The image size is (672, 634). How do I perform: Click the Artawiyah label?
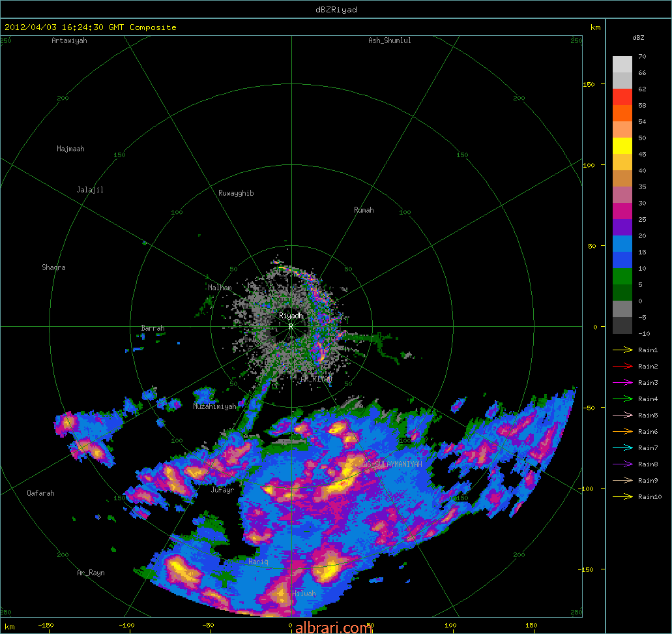click(x=70, y=40)
